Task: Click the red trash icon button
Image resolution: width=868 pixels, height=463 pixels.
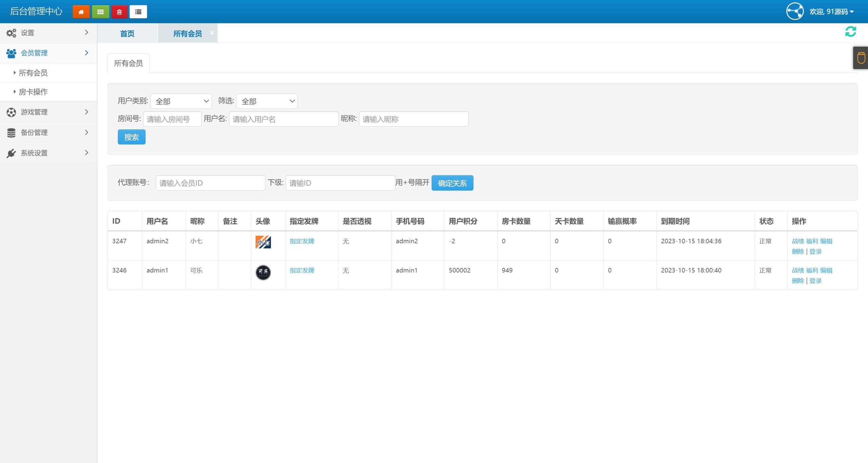Action: coord(119,12)
